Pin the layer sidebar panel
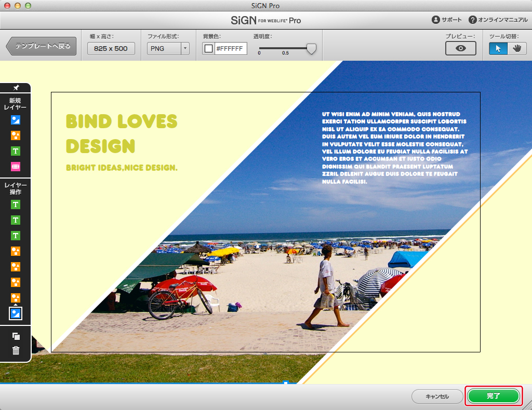The image size is (532, 410). click(x=16, y=88)
